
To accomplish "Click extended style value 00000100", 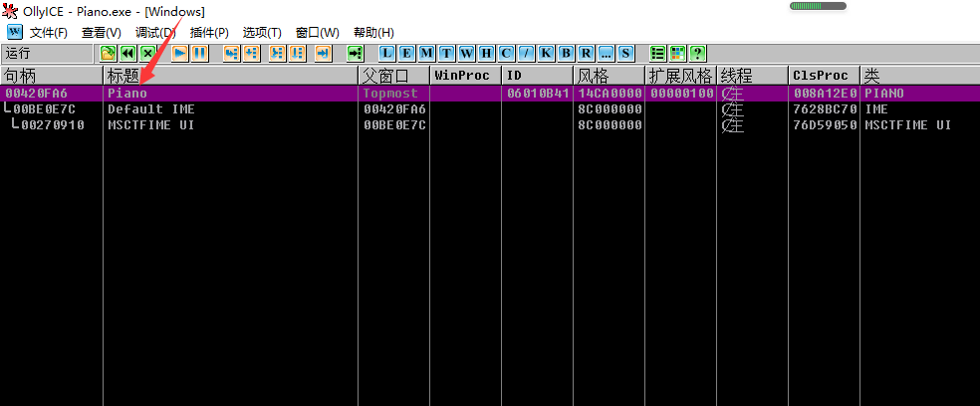I will point(681,94).
